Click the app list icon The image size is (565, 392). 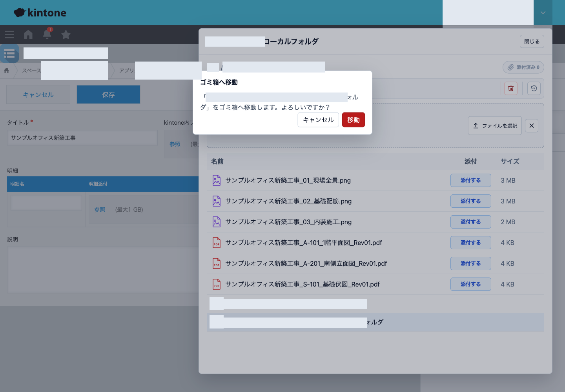pyautogui.click(x=9, y=53)
